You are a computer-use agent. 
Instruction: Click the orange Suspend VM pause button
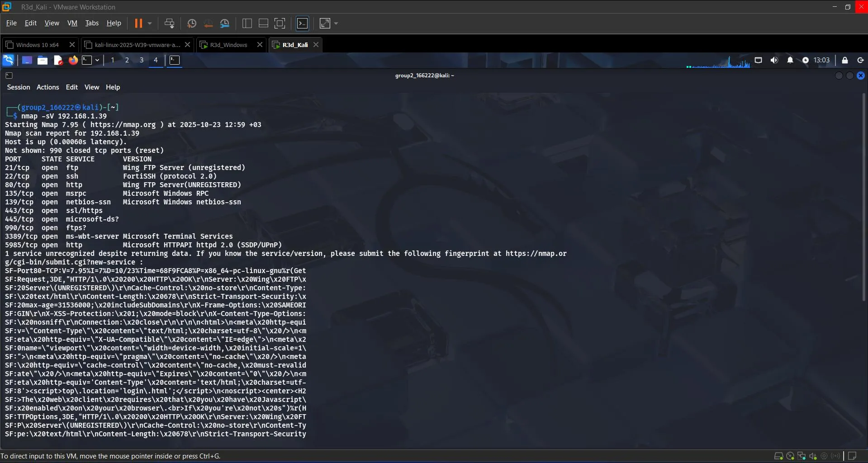138,23
